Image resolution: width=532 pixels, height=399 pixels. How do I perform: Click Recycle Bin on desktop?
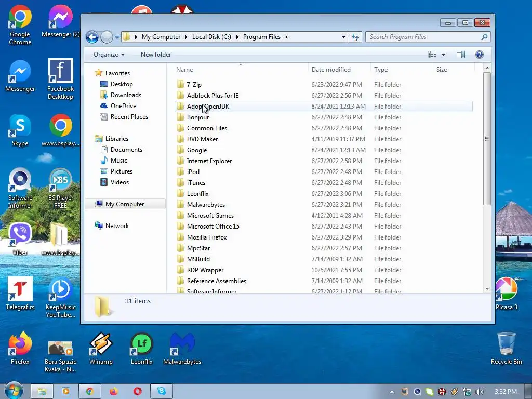[506, 349]
